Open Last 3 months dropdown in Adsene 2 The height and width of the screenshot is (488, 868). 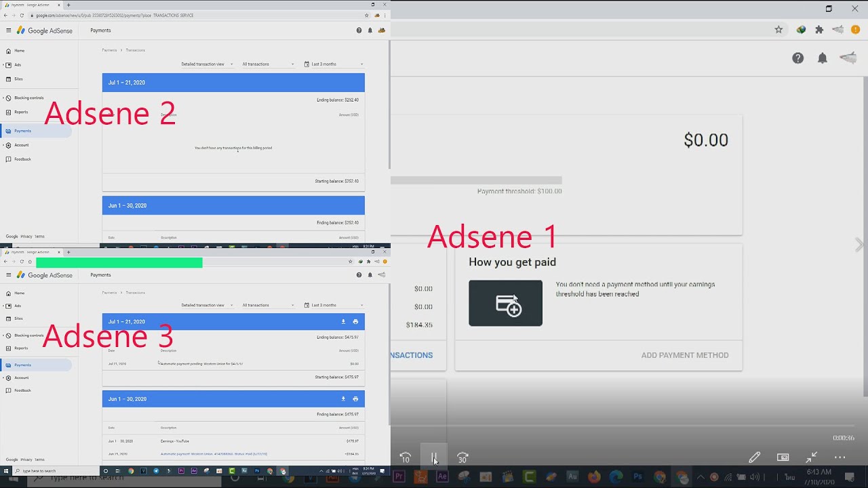334,64
